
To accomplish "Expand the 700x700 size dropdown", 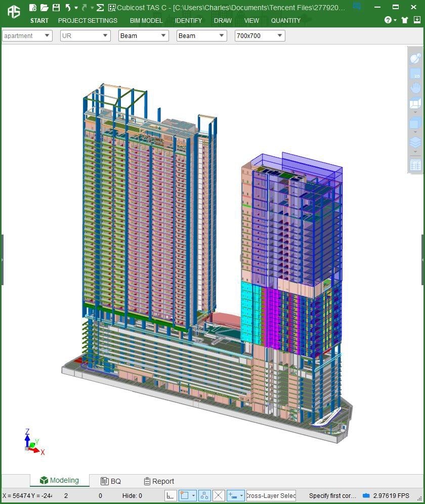I will coord(260,36).
